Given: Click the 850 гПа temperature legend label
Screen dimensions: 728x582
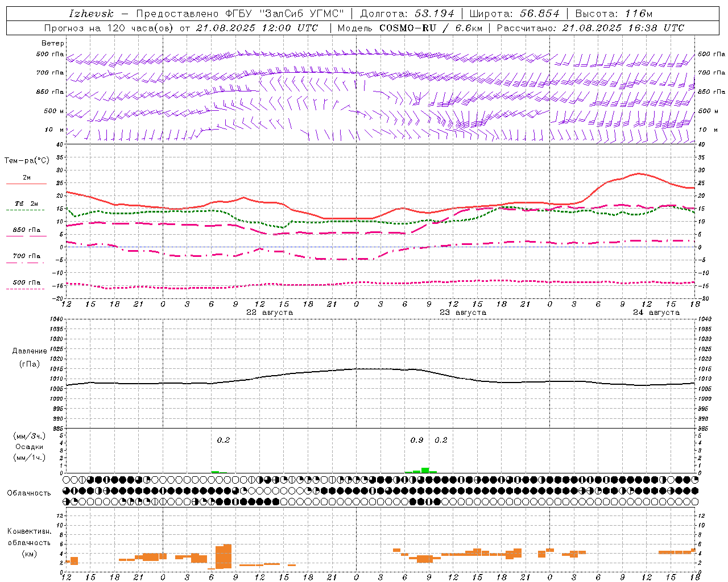Looking at the screenshot, I should click(x=26, y=230).
